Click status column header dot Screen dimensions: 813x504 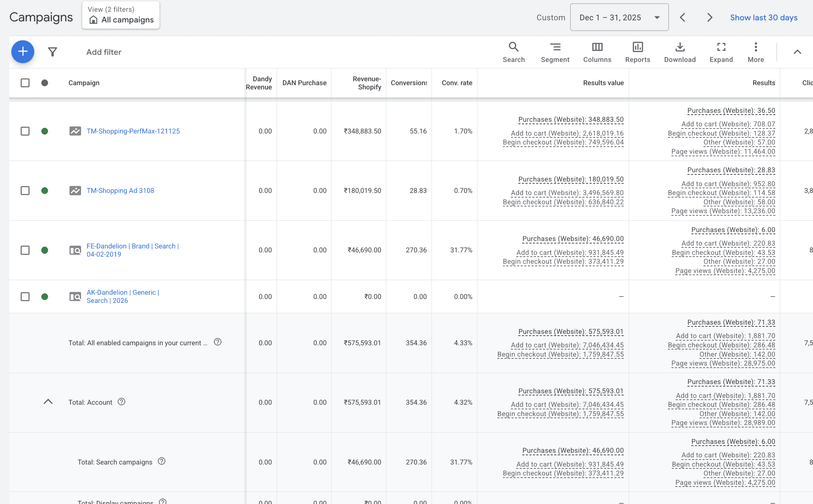[44, 83]
